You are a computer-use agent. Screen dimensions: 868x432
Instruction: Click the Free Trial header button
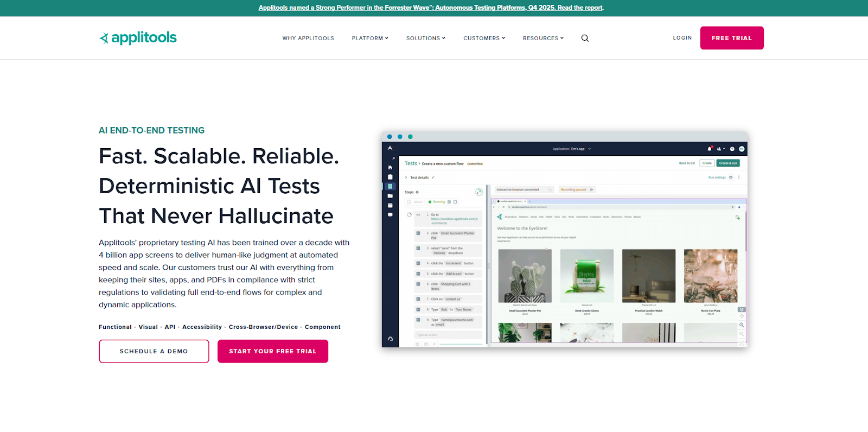(x=732, y=38)
